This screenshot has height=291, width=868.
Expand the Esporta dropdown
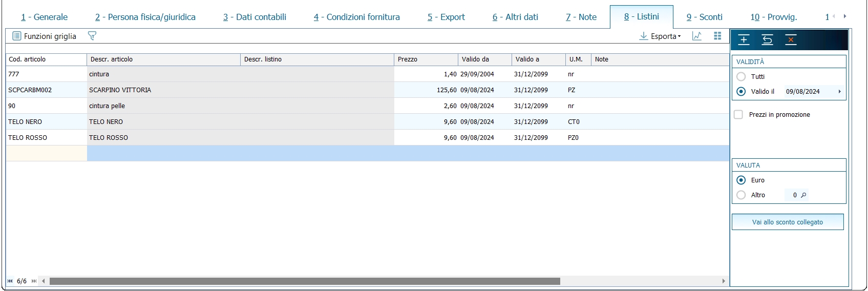tap(661, 36)
